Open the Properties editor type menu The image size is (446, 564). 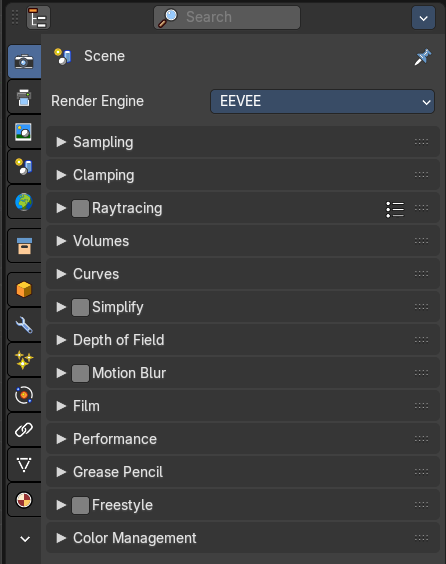tap(38, 18)
